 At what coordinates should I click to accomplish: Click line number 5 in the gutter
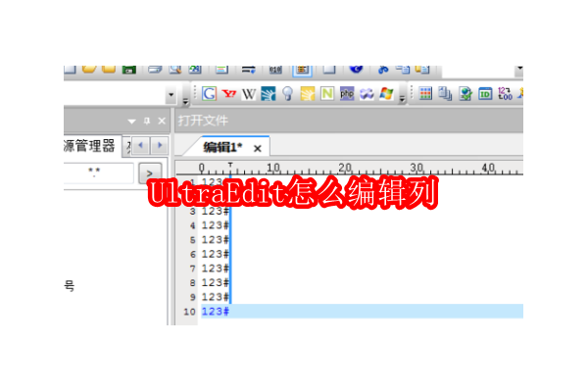pyautogui.click(x=192, y=240)
